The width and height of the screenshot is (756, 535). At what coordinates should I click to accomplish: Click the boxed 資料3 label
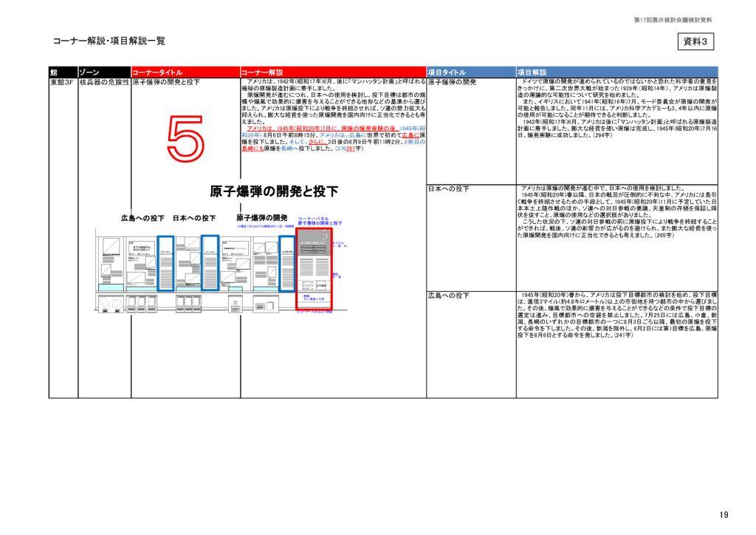(695, 41)
